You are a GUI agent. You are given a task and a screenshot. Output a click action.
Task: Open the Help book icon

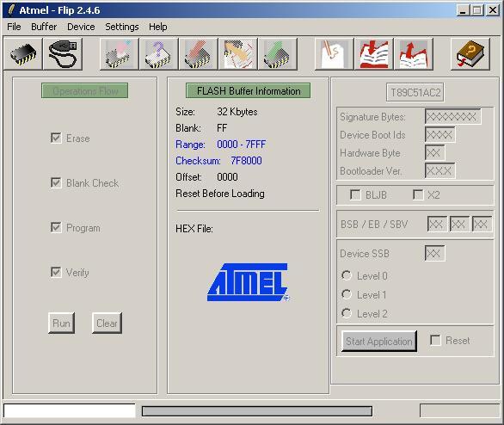click(x=470, y=53)
